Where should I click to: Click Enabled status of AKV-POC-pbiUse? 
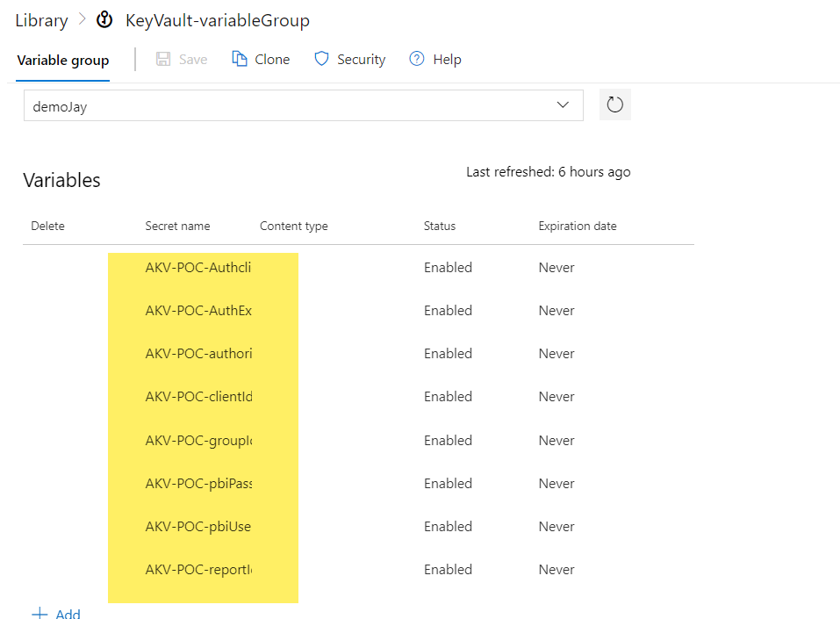point(448,526)
